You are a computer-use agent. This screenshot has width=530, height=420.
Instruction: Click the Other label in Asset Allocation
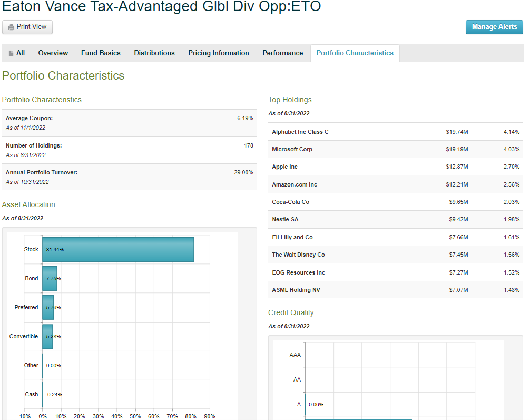[x=31, y=365]
